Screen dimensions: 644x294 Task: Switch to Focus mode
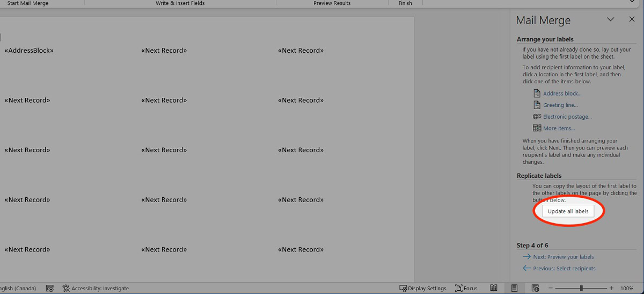click(466, 288)
